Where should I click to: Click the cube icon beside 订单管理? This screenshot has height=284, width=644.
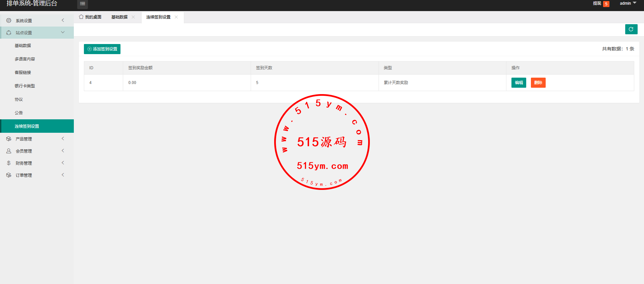[9, 175]
